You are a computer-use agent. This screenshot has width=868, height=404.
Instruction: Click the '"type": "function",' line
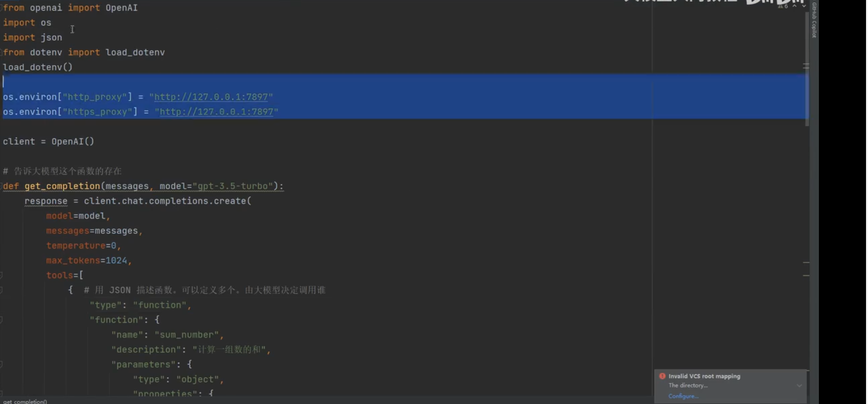140,305
